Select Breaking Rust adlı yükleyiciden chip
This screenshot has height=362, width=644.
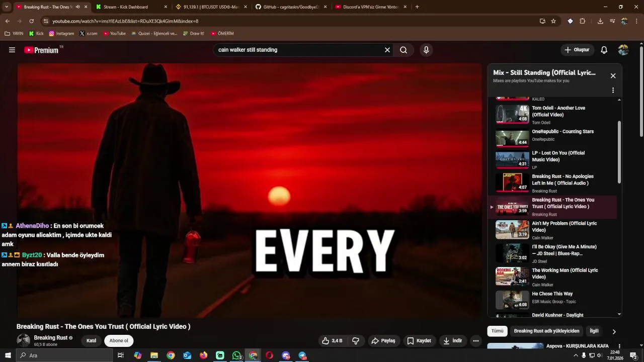546,331
